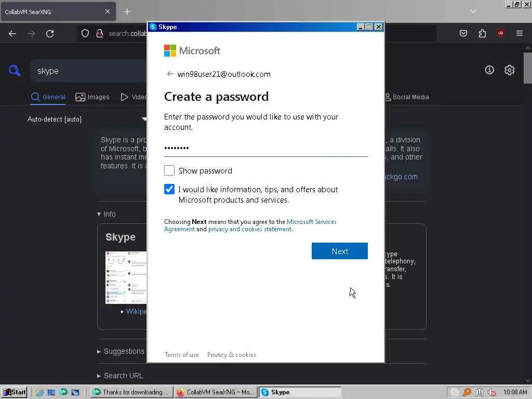The image size is (532, 399).
Task: Click the Skype taskbar button
Action: click(300, 392)
